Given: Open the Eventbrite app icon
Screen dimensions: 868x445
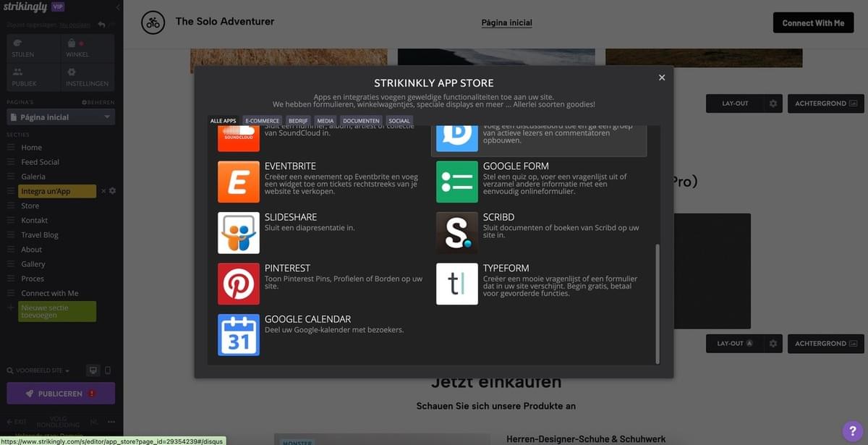Looking at the screenshot, I should (x=239, y=182).
